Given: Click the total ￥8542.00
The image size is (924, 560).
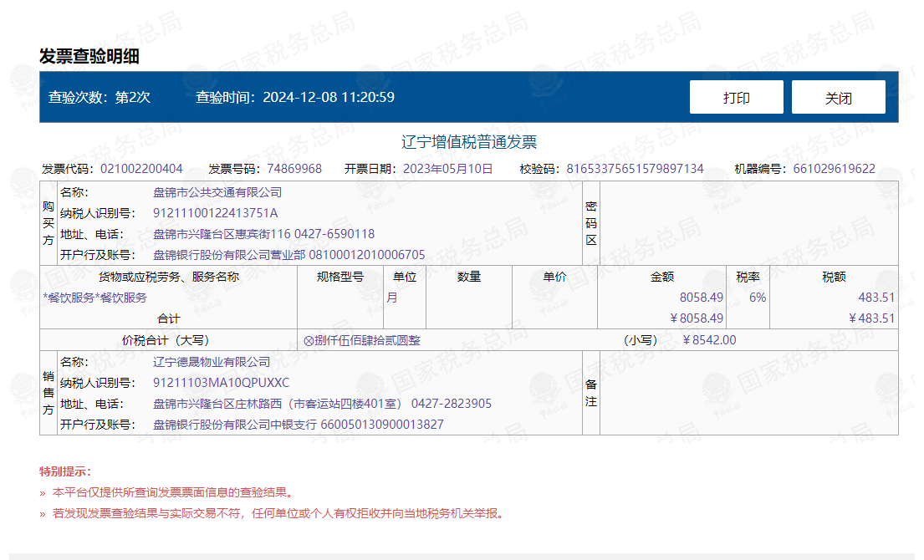Looking at the screenshot, I should (709, 340).
